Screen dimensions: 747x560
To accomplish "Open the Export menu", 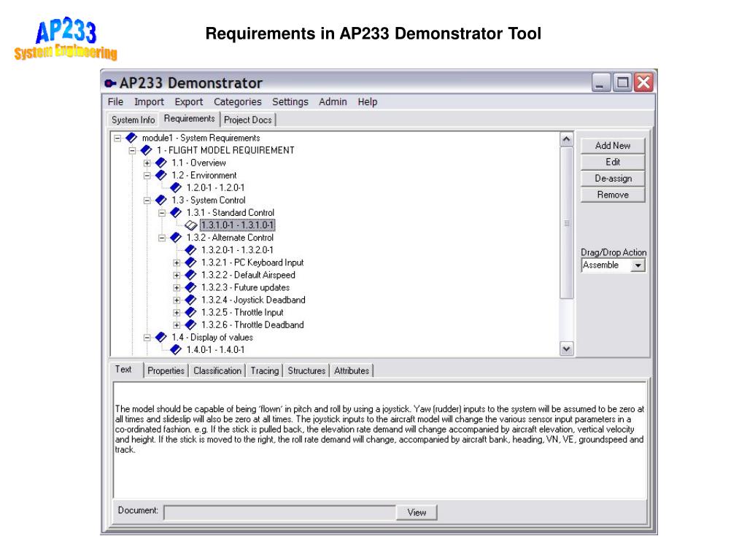I will pyautogui.click(x=189, y=102).
